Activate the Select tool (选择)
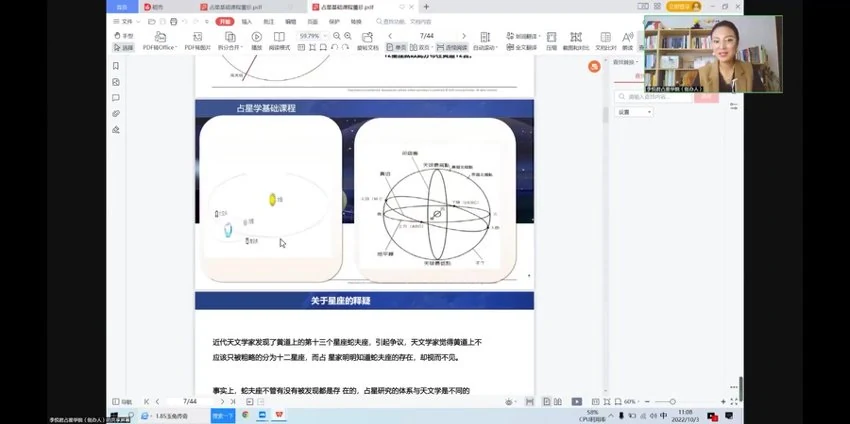This screenshot has height=424, width=850. tap(124, 47)
